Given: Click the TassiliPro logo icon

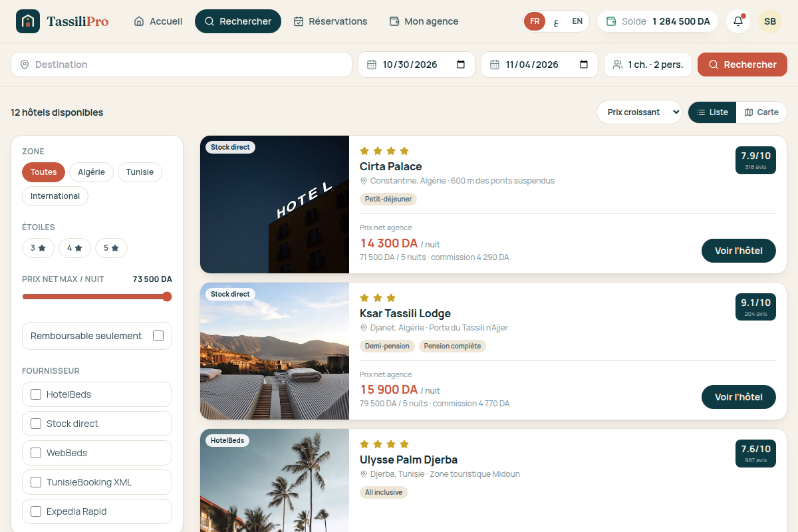Looking at the screenshot, I should point(27,21).
